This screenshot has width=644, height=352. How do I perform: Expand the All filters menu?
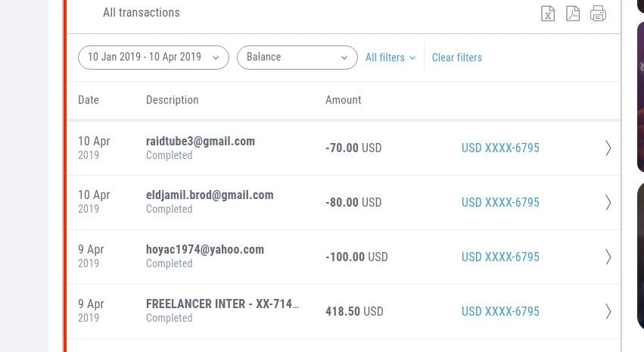click(390, 58)
